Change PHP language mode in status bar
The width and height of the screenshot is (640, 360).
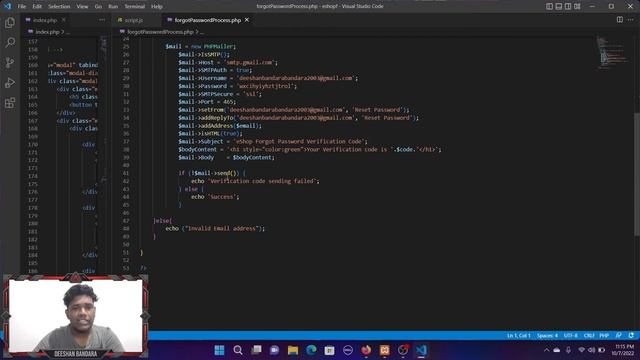tap(604, 335)
